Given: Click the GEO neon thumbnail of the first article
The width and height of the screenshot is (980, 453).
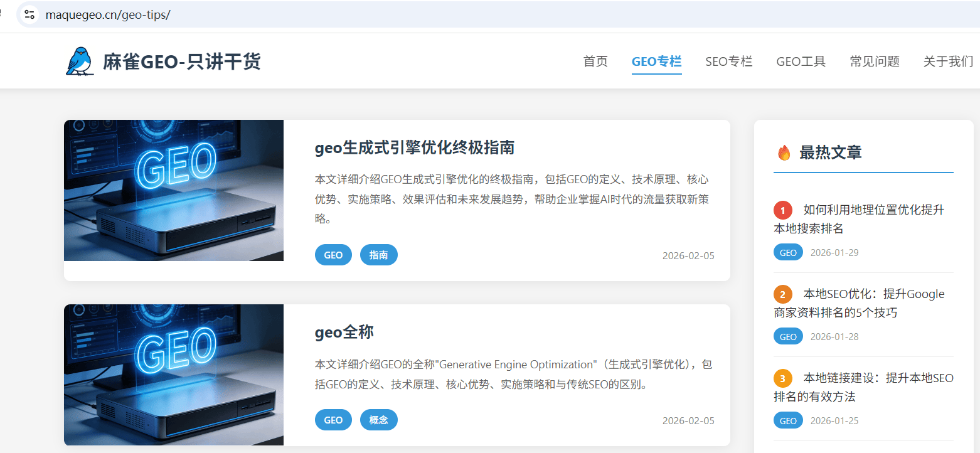Looking at the screenshot, I should point(173,190).
